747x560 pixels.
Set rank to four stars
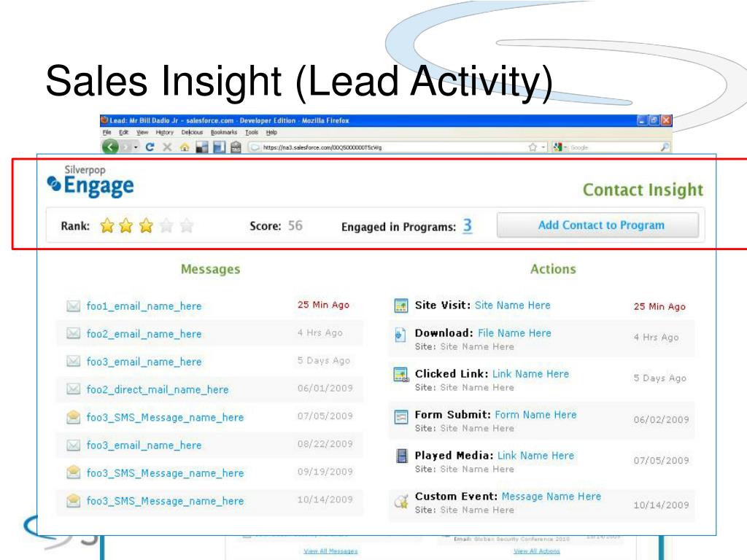[166, 225]
